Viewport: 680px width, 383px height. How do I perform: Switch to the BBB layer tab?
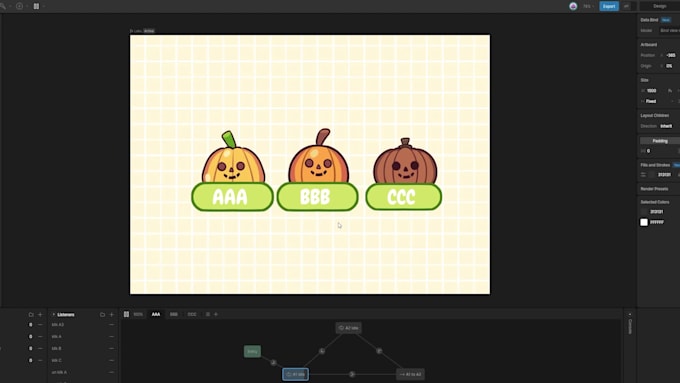173,314
